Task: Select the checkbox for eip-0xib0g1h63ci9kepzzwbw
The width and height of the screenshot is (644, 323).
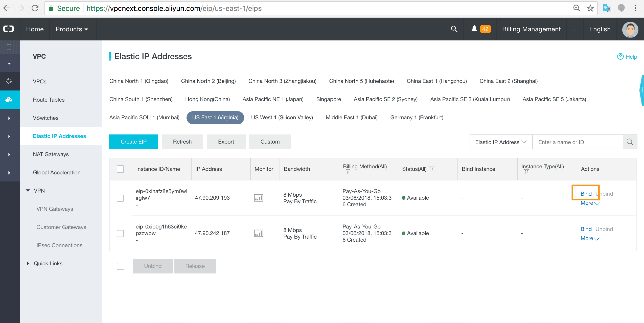Action: point(120,233)
